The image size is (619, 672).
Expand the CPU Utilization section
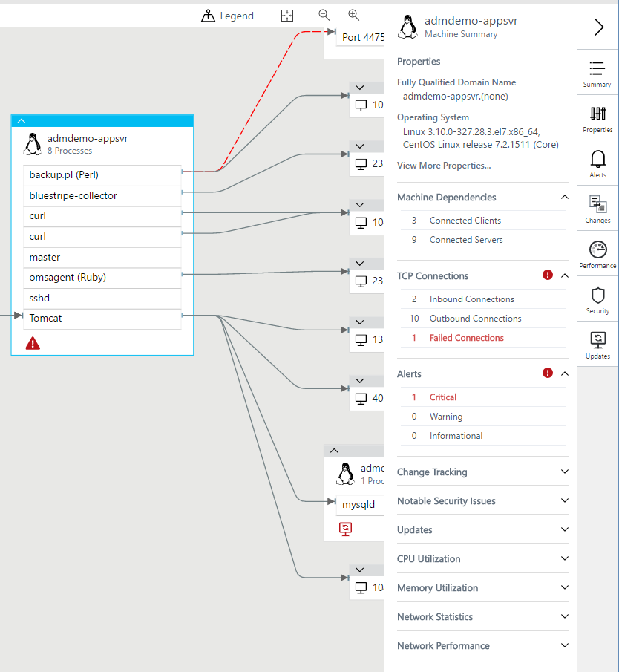point(563,558)
